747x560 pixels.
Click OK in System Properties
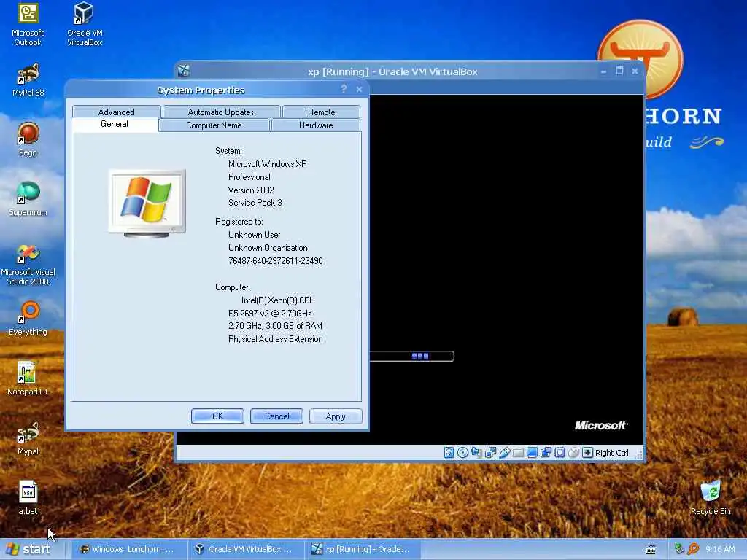(x=217, y=416)
